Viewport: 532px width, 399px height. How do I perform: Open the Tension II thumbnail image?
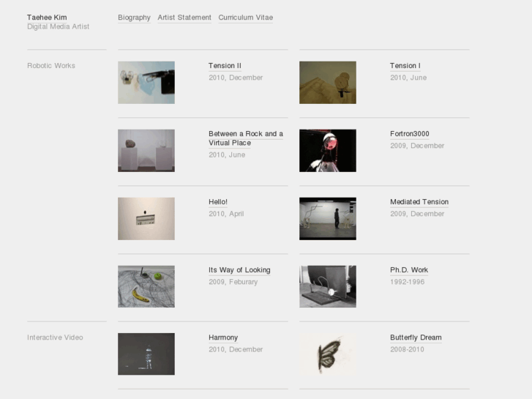[146, 83]
